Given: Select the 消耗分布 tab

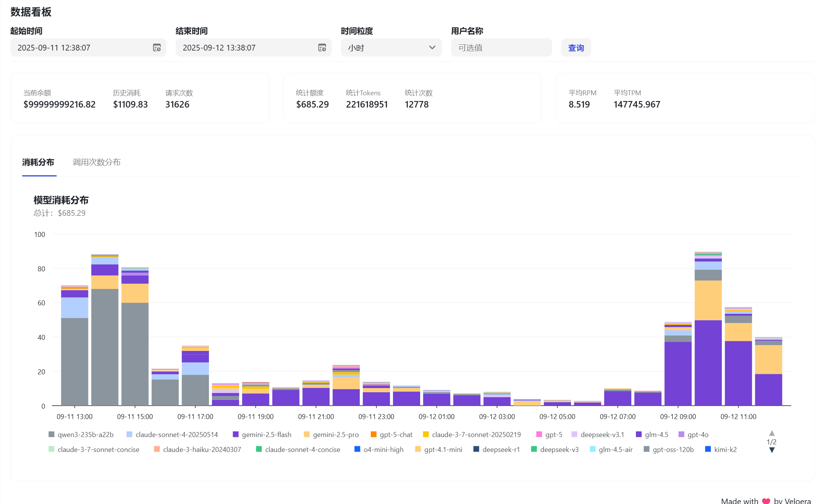Looking at the screenshot, I should [x=38, y=162].
